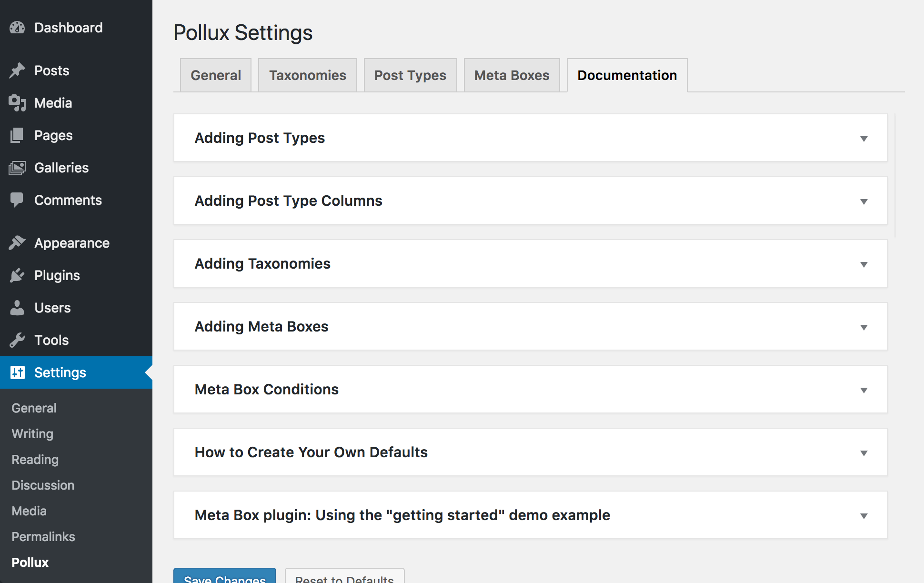
Task: Select the Documentation tab
Action: click(x=627, y=75)
